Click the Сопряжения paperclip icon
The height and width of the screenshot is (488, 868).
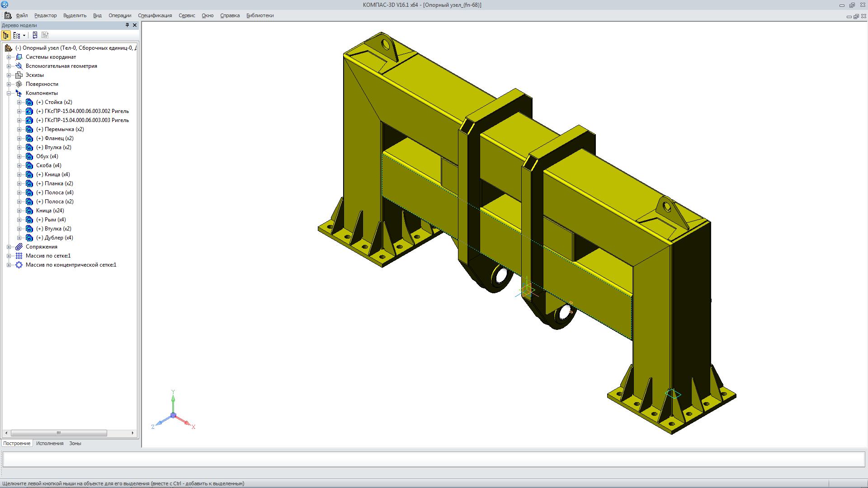(19, 247)
